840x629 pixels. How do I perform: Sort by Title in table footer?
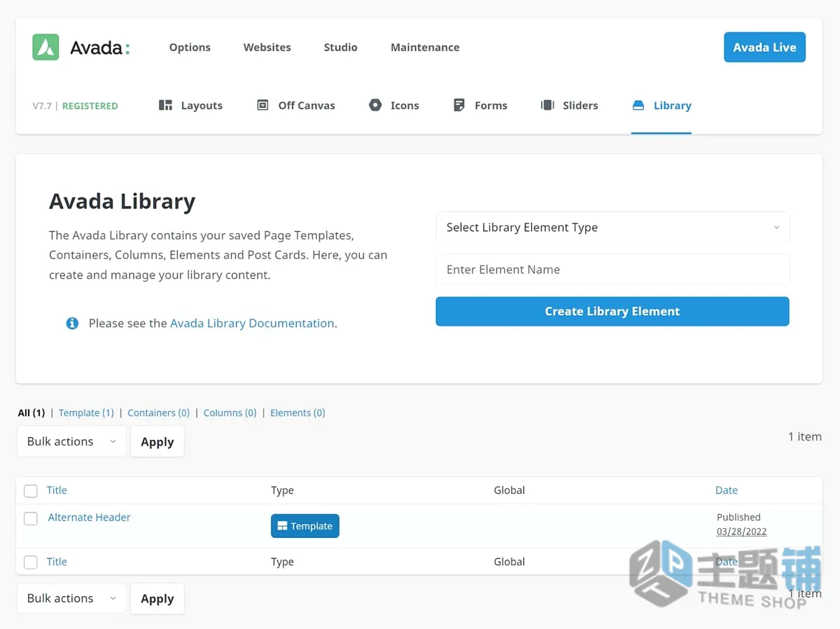(x=57, y=562)
